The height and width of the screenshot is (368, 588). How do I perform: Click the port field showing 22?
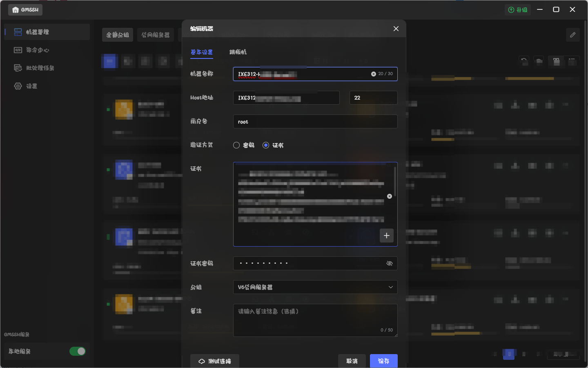pos(374,98)
